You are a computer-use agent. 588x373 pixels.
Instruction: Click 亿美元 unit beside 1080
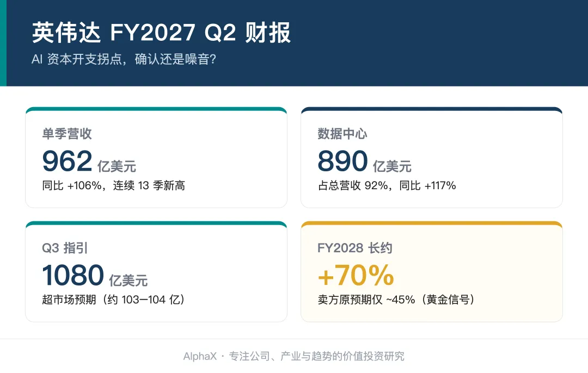(x=128, y=281)
